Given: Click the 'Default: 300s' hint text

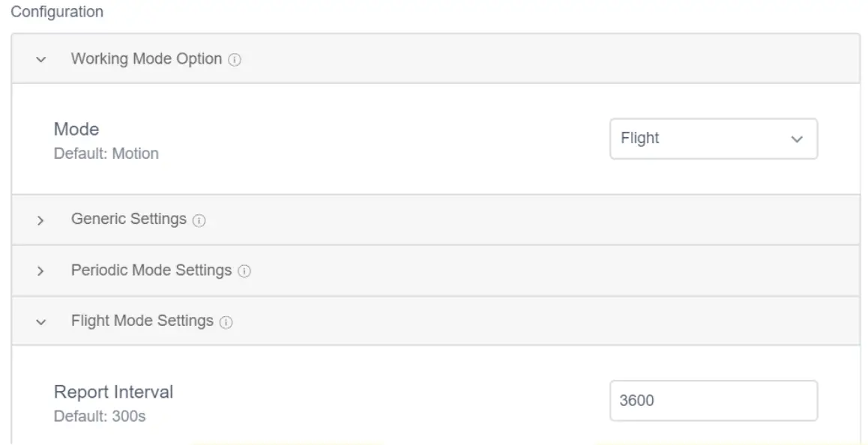Looking at the screenshot, I should click(100, 416).
